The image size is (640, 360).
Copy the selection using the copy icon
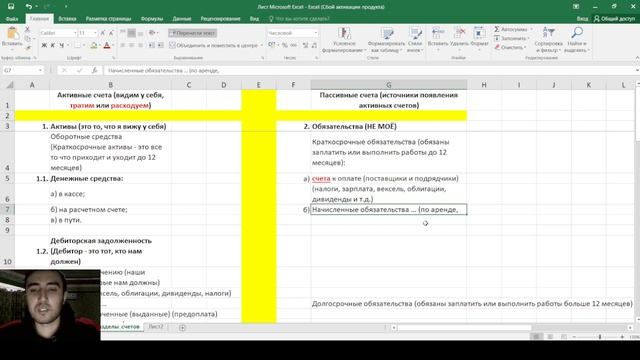coord(27,38)
